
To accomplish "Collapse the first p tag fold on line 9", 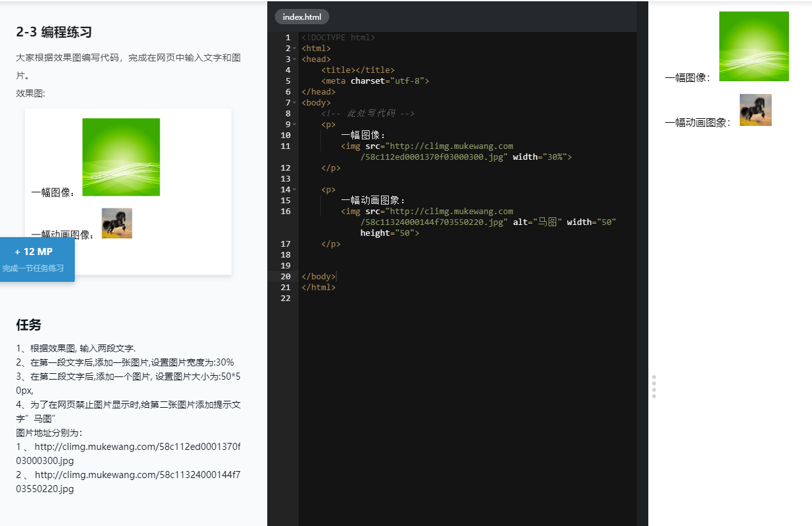I will click(295, 125).
